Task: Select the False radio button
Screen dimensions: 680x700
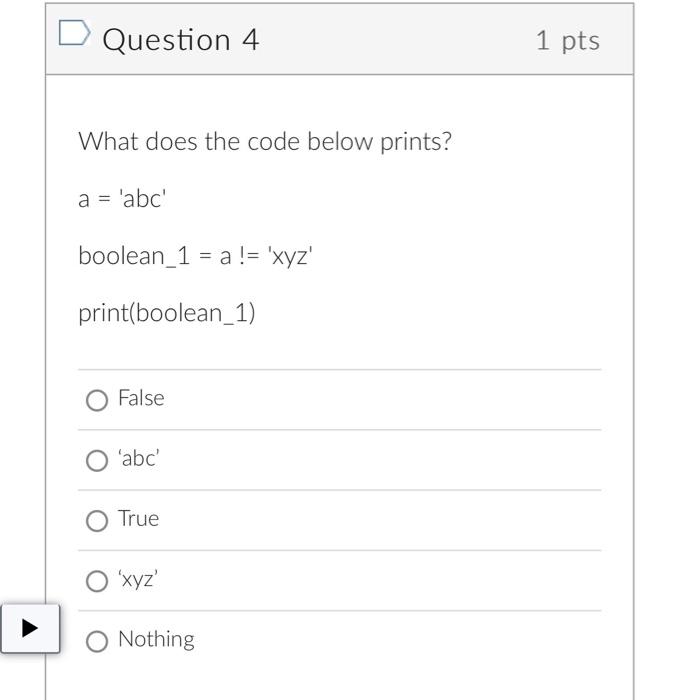Action: pyautogui.click(x=97, y=400)
